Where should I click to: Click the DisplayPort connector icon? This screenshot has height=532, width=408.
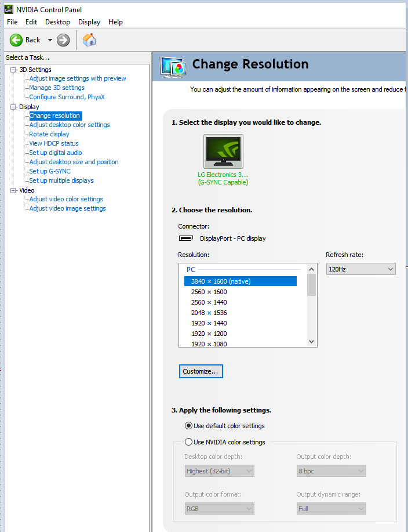[186, 238]
